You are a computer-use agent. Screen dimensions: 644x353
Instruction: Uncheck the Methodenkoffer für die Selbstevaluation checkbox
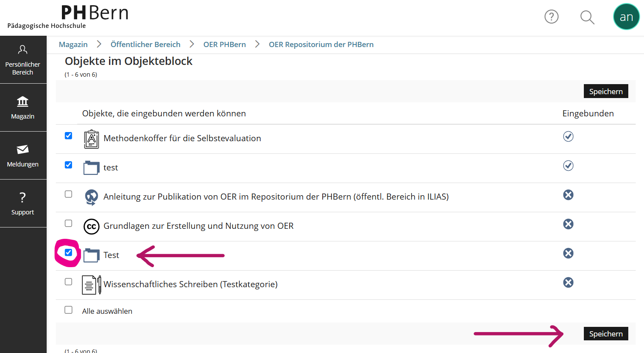point(68,136)
